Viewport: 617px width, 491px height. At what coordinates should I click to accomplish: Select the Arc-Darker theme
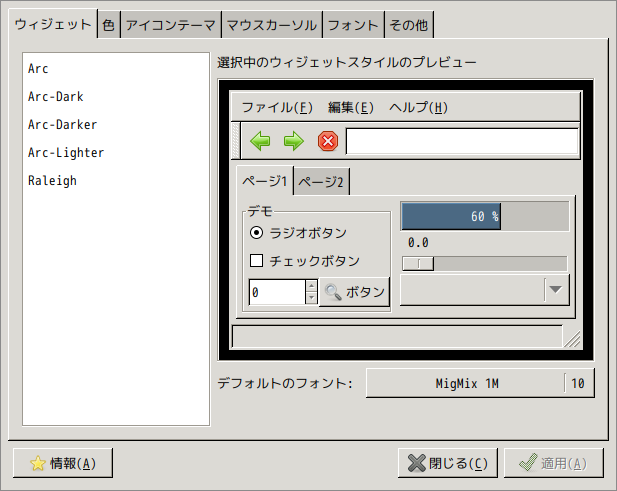point(116,124)
